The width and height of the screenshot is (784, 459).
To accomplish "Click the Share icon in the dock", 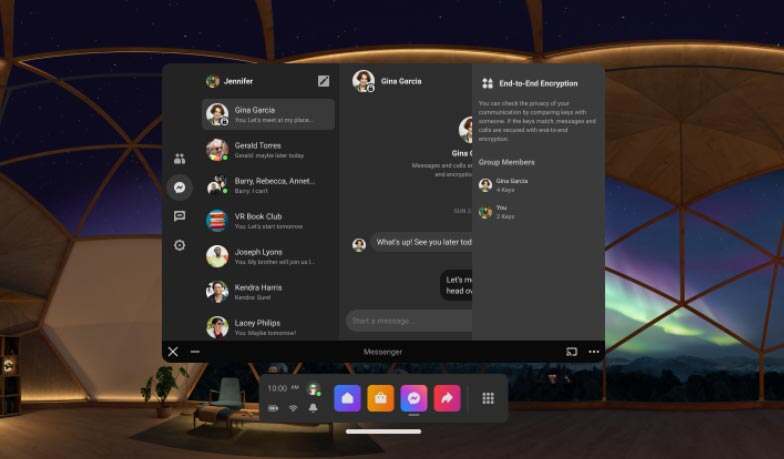I will (446, 398).
